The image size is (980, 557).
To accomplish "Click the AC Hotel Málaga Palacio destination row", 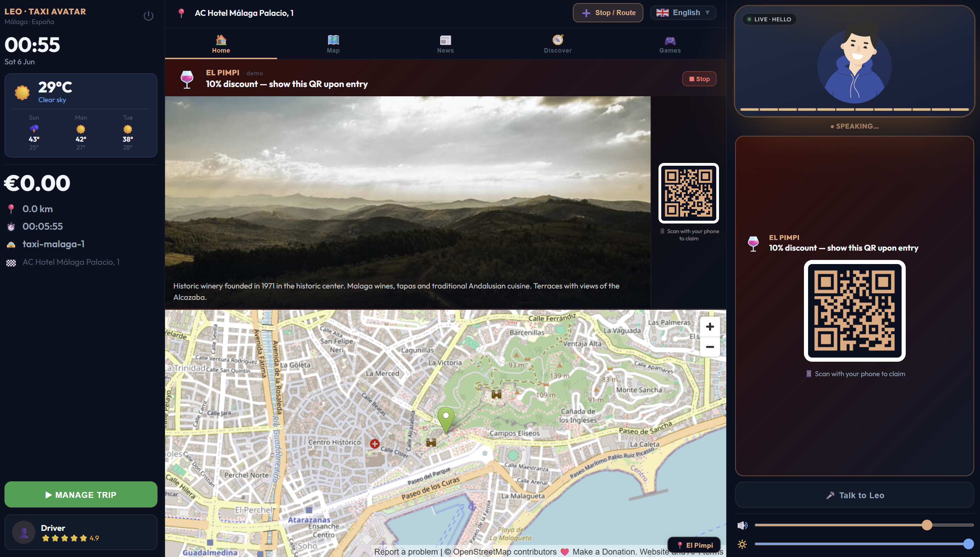I will [x=71, y=262].
